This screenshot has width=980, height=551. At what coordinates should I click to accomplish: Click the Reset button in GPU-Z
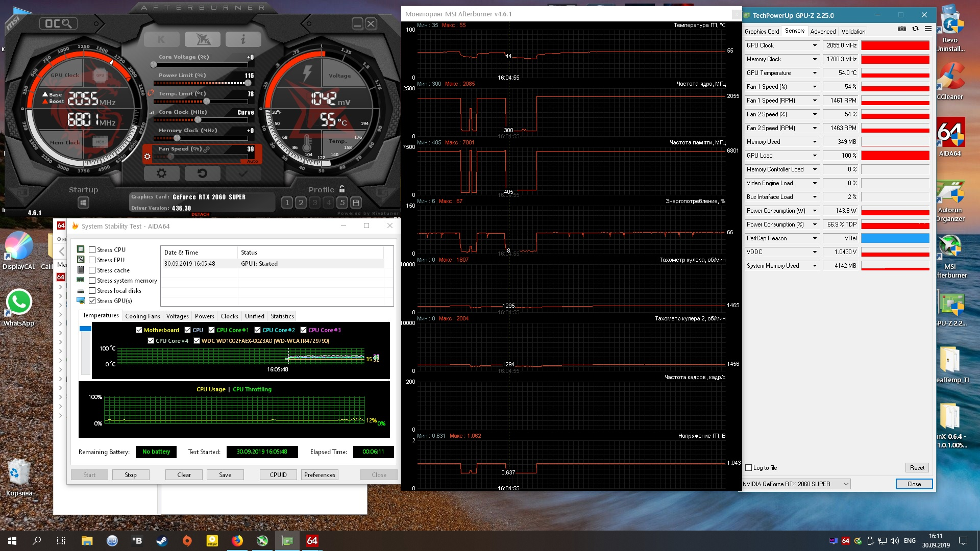(x=917, y=468)
